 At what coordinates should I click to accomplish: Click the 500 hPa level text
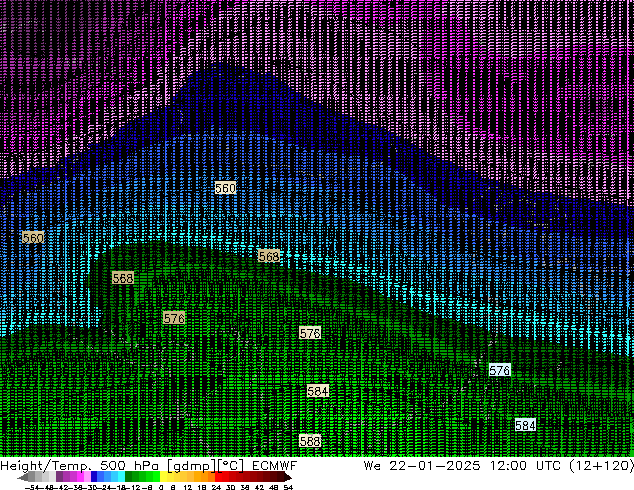pyautogui.click(x=129, y=466)
